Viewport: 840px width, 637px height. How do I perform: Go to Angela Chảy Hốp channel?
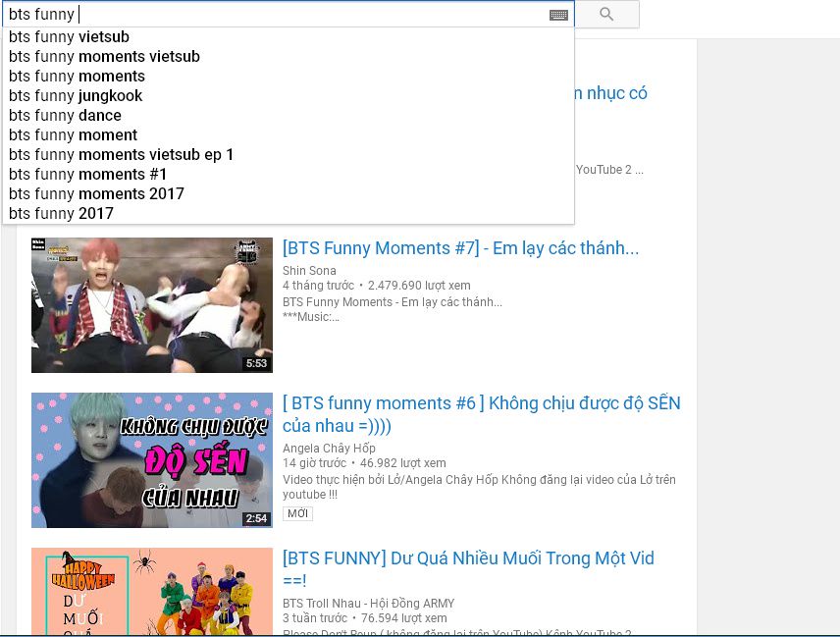tap(331, 449)
